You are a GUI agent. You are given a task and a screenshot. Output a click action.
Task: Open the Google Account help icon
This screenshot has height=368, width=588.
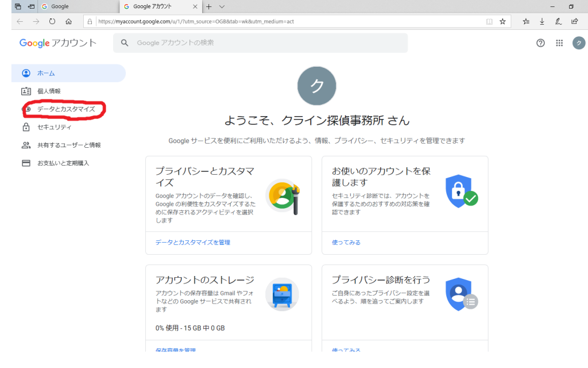(540, 43)
